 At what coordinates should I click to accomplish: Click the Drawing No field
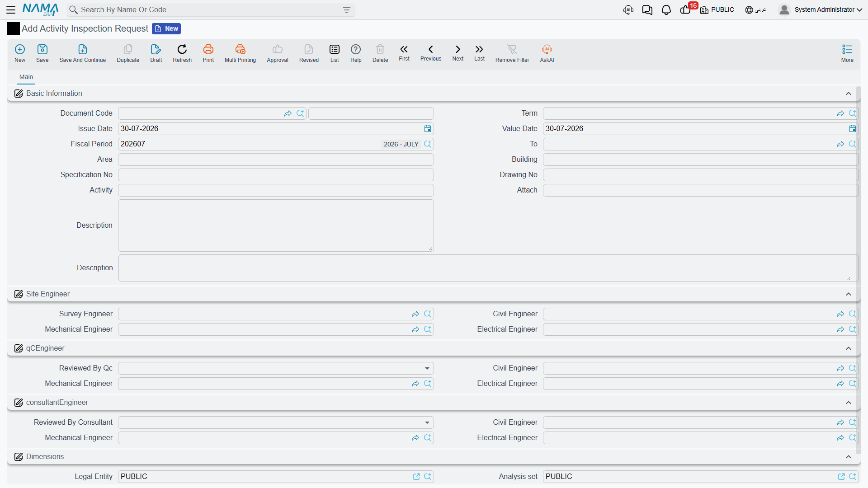pos(700,175)
